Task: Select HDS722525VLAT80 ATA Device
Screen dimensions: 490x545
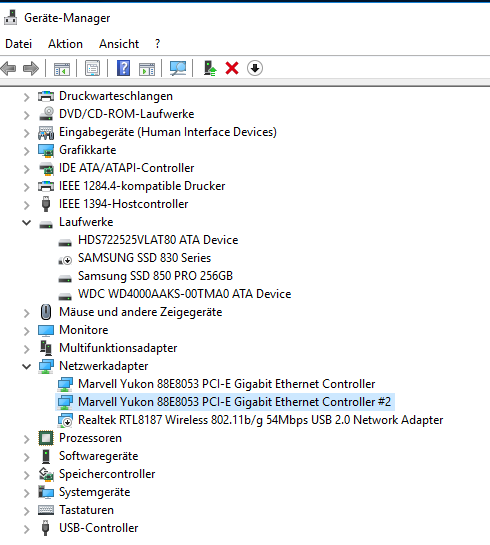Action: [x=158, y=240]
